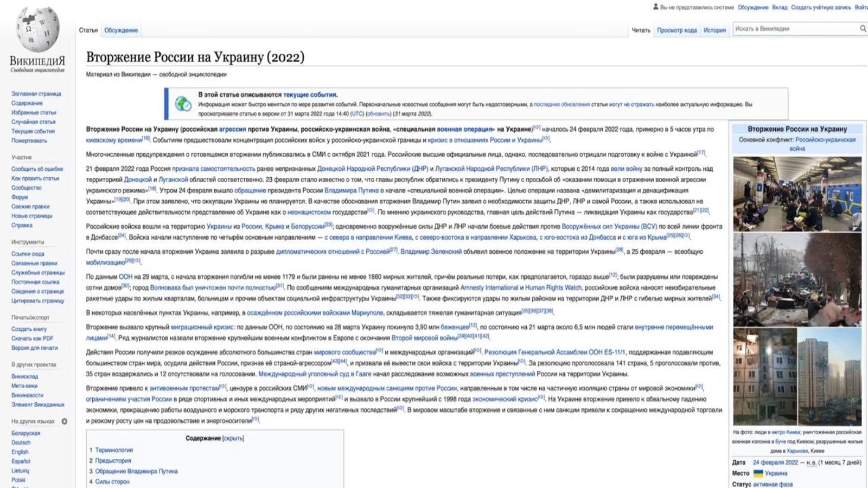Viewport: 868px width, 488px height.
Task: Open Kyiv metro photo thumbnail
Action: tap(797, 194)
